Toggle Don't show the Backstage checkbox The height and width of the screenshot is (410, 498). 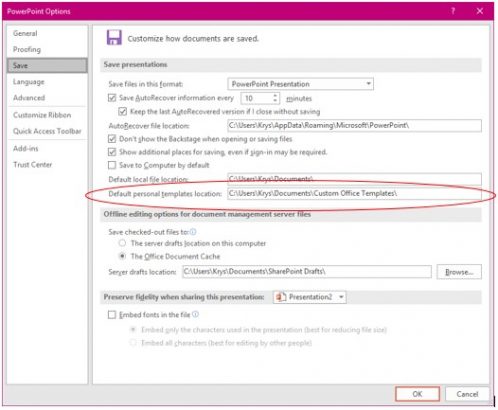point(112,139)
